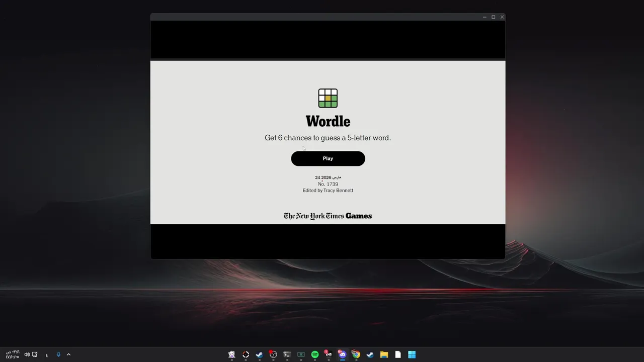The height and width of the screenshot is (362, 644).
Task: Minimize the Wordle window
Action: click(x=485, y=17)
